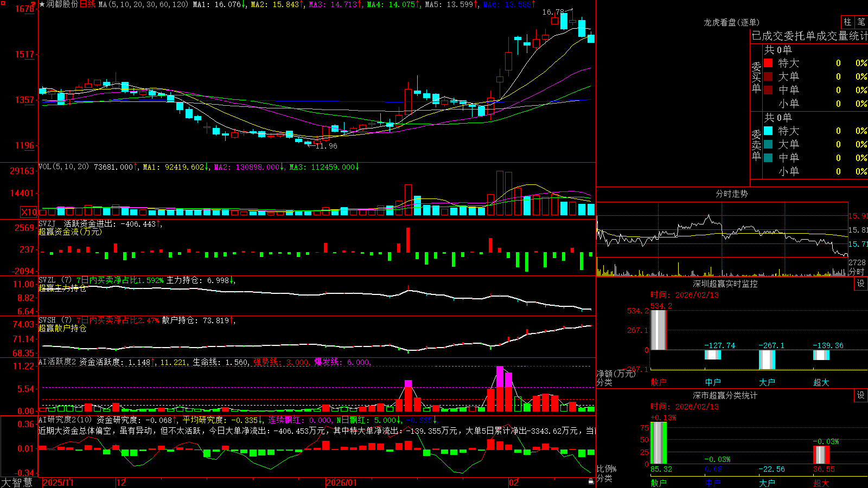Click the 爆发线: 6.000 label
The width and height of the screenshot is (868, 488).
[342, 362]
